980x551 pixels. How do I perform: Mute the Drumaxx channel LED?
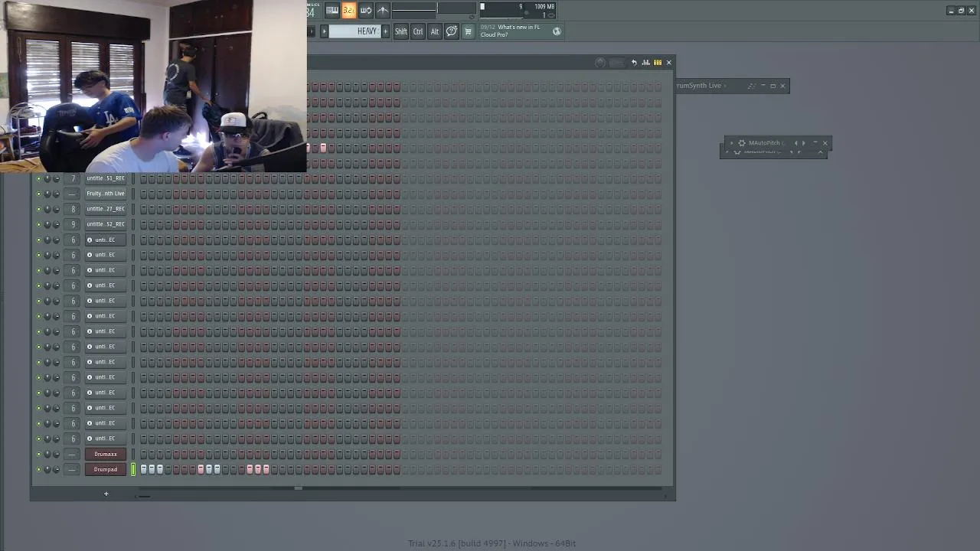pyautogui.click(x=38, y=454)
